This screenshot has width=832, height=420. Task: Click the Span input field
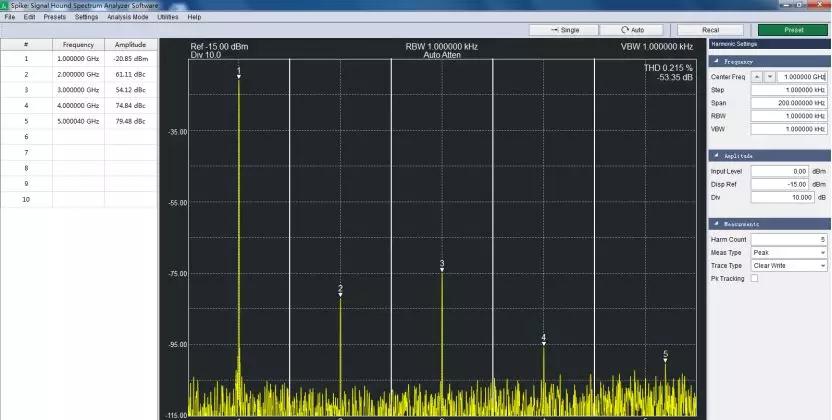[789, 103]
